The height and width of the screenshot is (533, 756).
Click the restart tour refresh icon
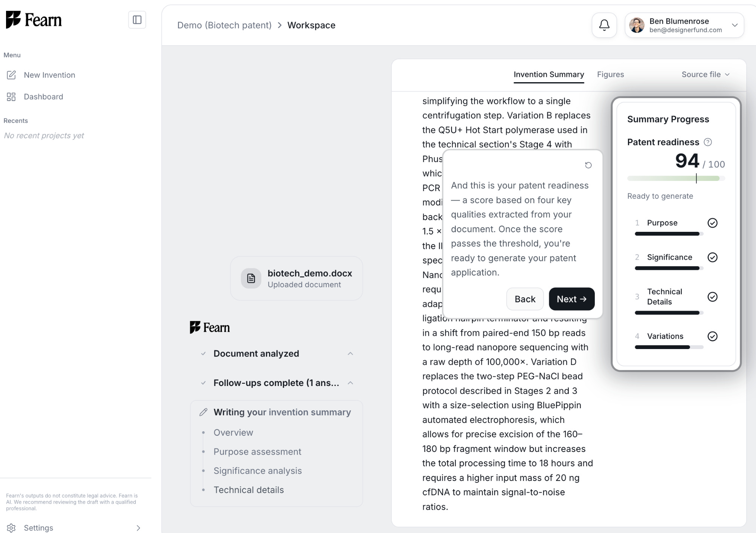click(588, 165)
